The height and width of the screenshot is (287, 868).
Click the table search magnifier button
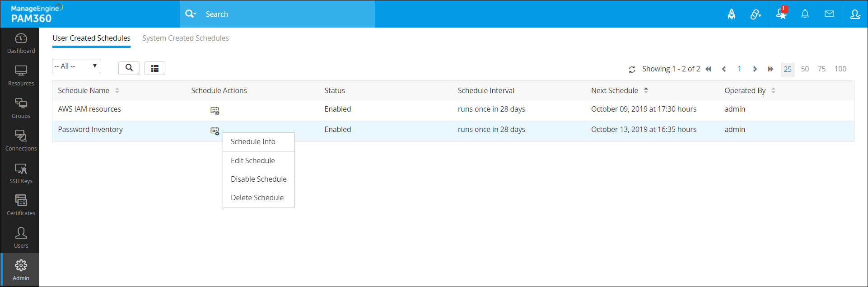tap(129, 68)
